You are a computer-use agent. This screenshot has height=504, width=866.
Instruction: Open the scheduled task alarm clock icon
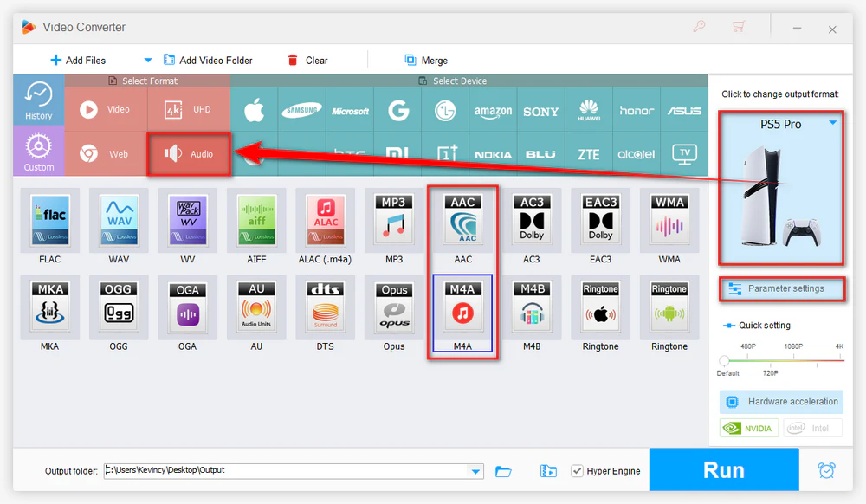826,470
